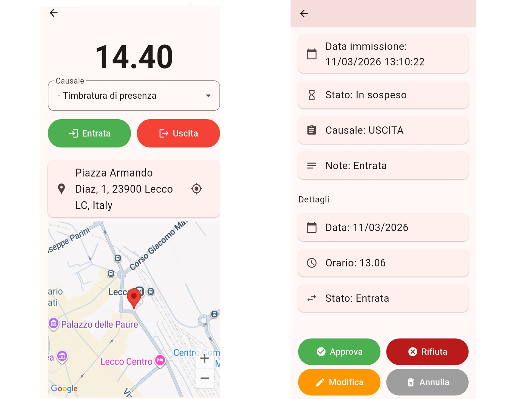
Task: Click the clock icon next to Orario 13.06
Action: [x=312, y=263]
